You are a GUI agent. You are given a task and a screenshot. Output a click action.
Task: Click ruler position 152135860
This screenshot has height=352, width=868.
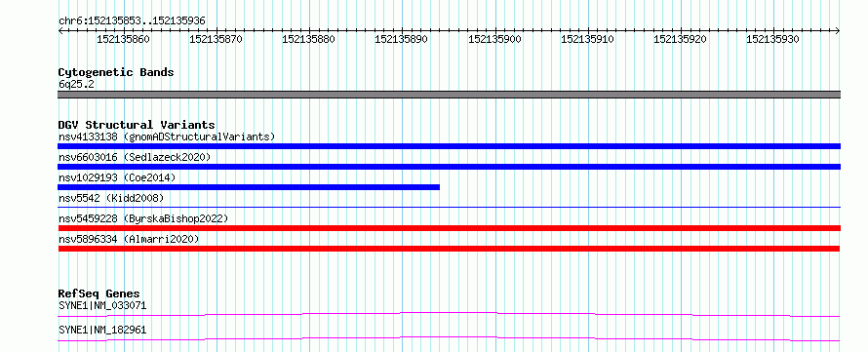(123, 39)
